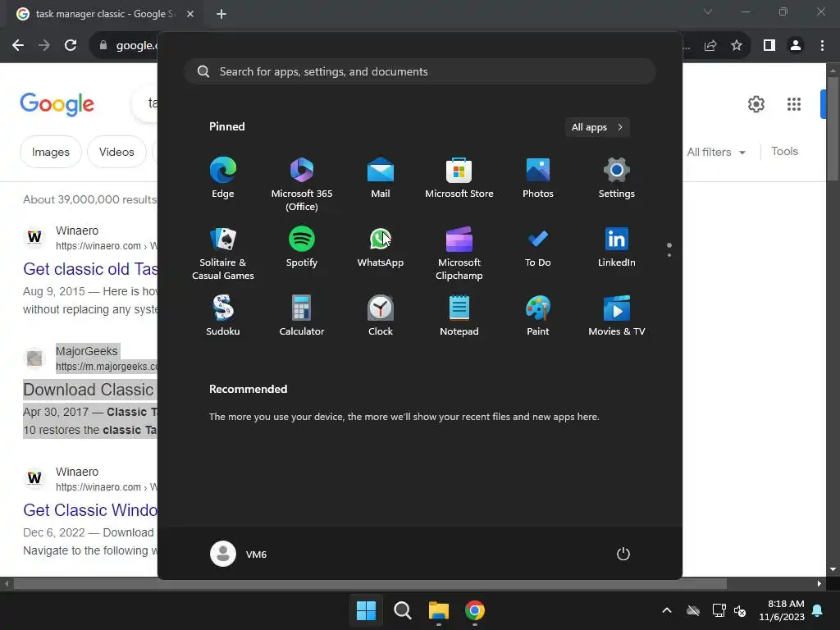Viewport: 840px width, 630px height.
Task: Click the vertical scrollbar down arrow
Action: click(x=833, y=569)
